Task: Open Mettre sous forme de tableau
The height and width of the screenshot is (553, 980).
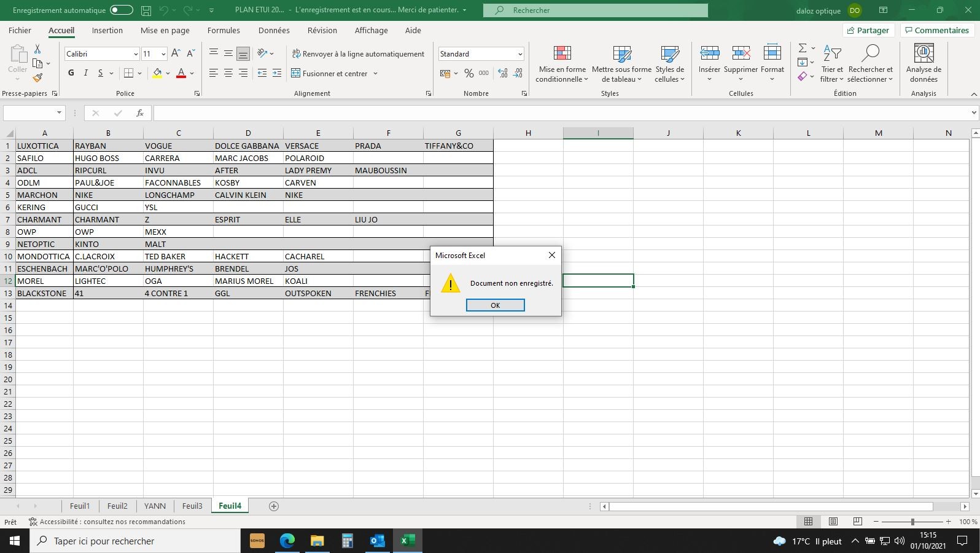Action: pyautogui.click(x=621, y=63)
